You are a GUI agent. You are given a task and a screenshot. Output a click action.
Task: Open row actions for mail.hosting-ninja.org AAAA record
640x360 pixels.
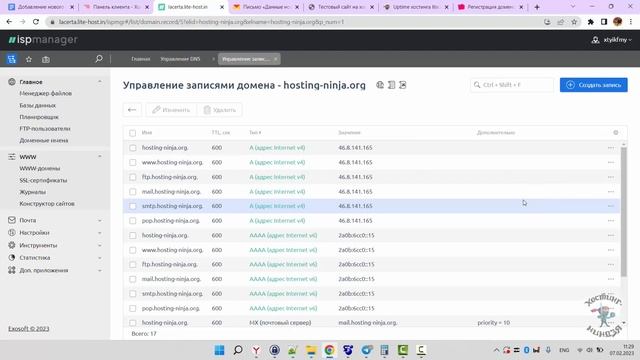click(x=611, y=279)
